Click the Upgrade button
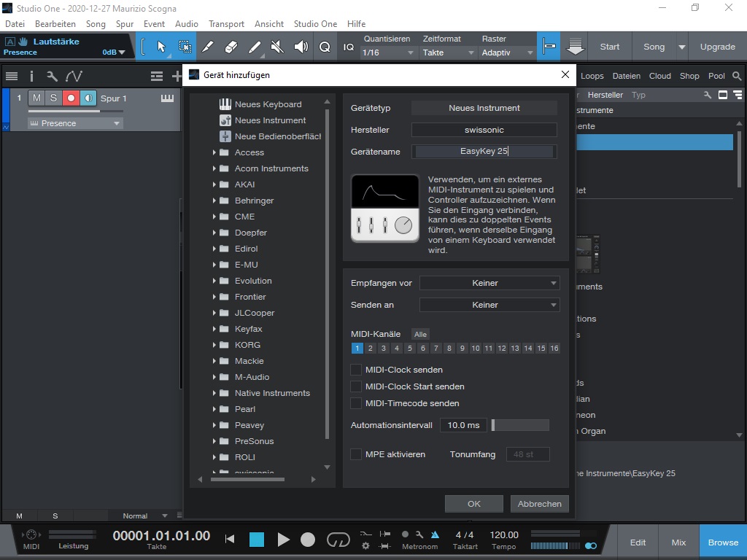 (718, 47)
